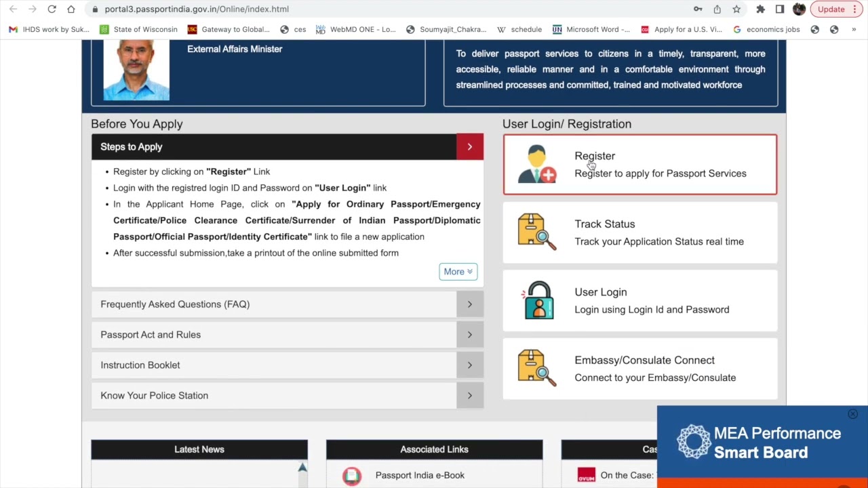
Task: Click the User Login padlock icon
Action: coord(537,300)
